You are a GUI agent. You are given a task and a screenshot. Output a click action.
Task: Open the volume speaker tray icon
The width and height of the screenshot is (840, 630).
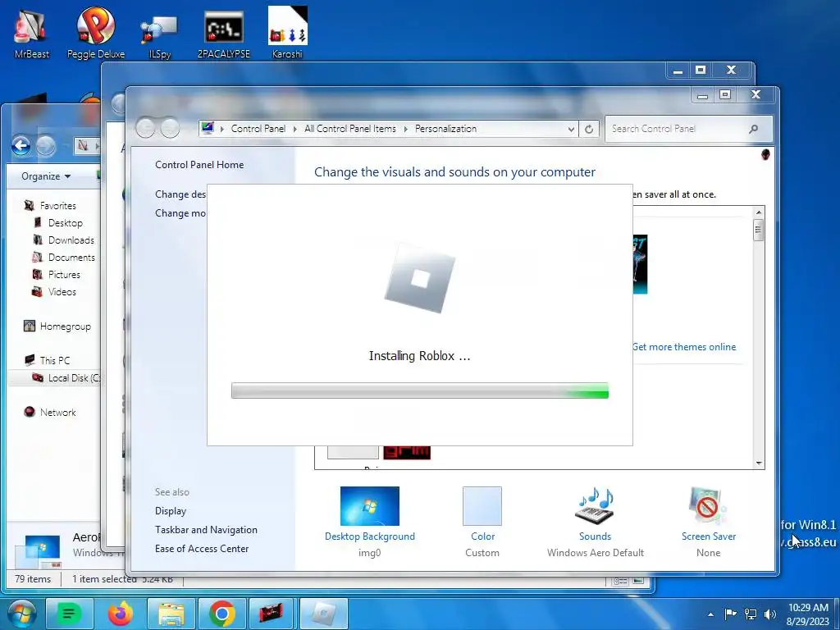[770, 614]
